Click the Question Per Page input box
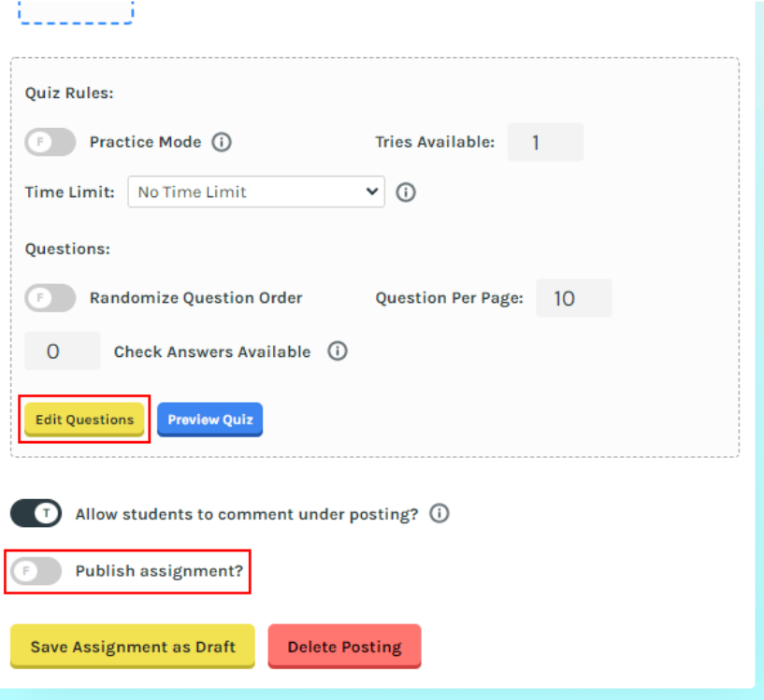This screenshot has width=764, height=700. coord(573,298)
